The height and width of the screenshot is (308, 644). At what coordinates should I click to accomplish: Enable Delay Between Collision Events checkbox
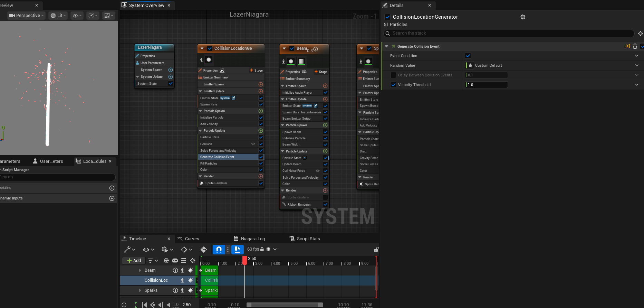(393, 75)
